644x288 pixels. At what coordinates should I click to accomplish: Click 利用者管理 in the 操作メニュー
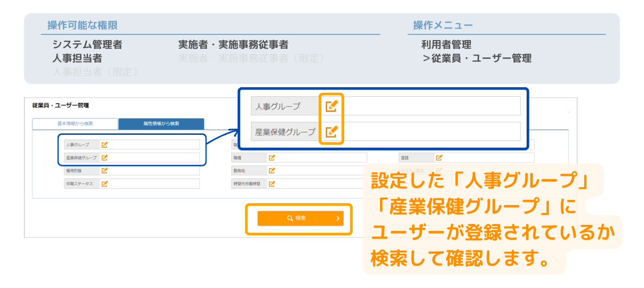click(446, 45)
